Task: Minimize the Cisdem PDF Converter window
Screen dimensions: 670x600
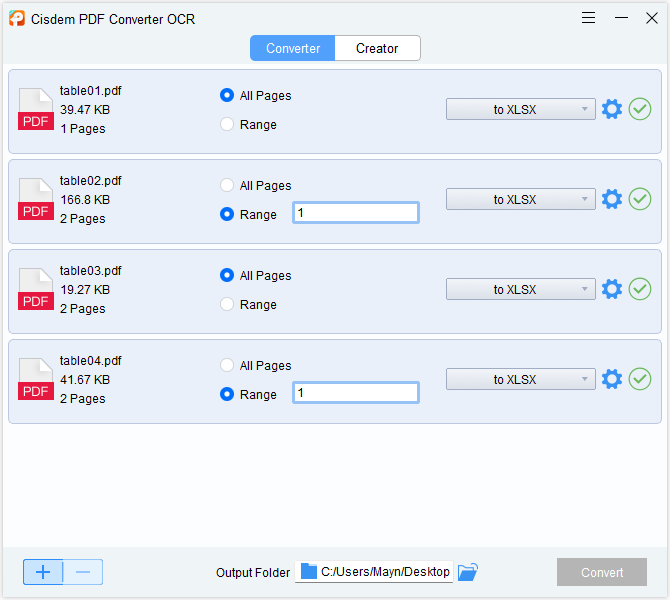Action: pyautogui.click(x=621, y=18)
